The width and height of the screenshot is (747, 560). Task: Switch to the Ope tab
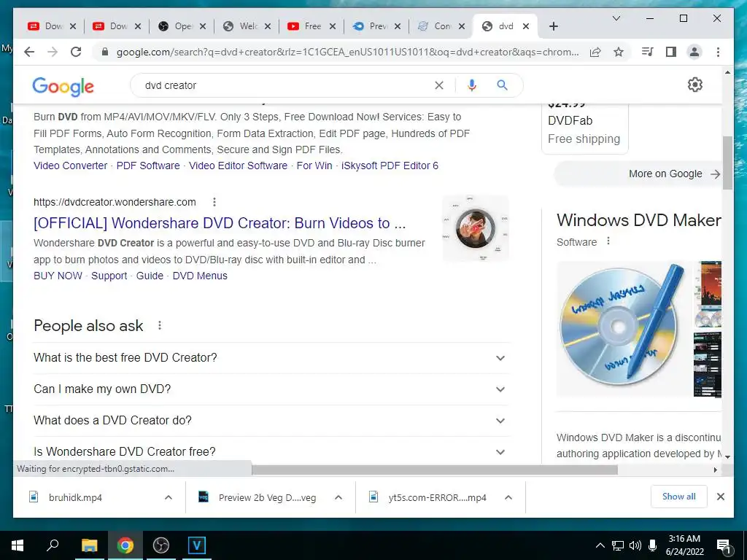coord(177,26)
